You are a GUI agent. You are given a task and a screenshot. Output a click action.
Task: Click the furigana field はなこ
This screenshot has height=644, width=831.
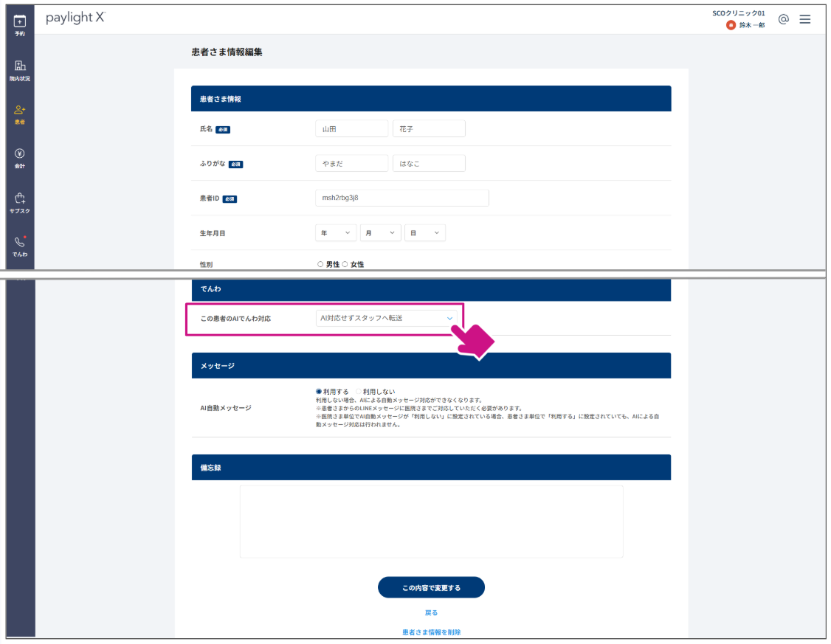tap(429, 164)
